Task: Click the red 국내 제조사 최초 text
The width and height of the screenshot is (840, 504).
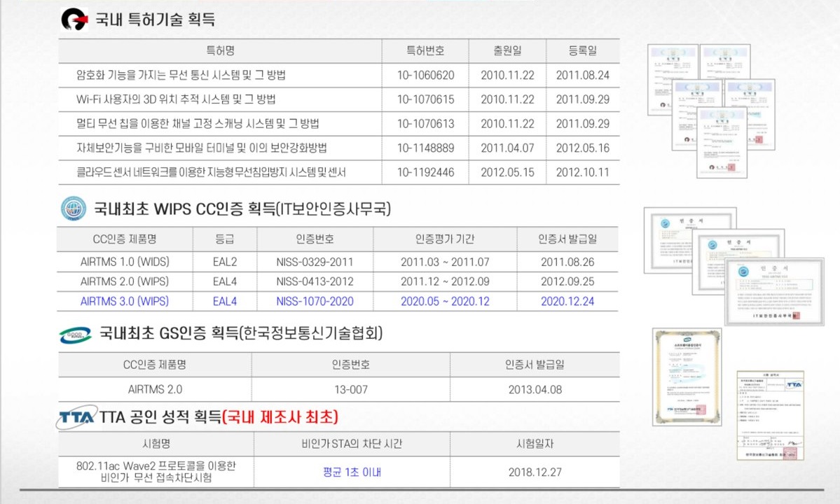Action: tap(280, 417)
